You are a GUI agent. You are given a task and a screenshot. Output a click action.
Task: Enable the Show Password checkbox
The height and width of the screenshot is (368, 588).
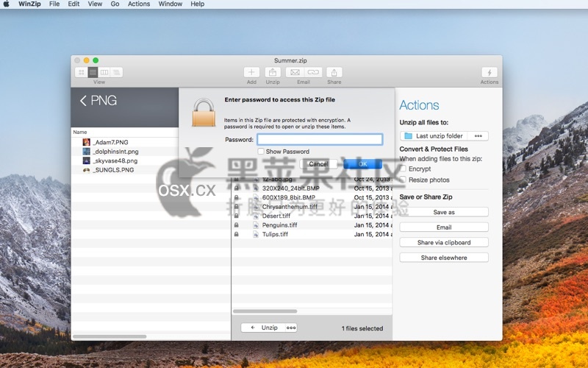click(x=261, y=152)
